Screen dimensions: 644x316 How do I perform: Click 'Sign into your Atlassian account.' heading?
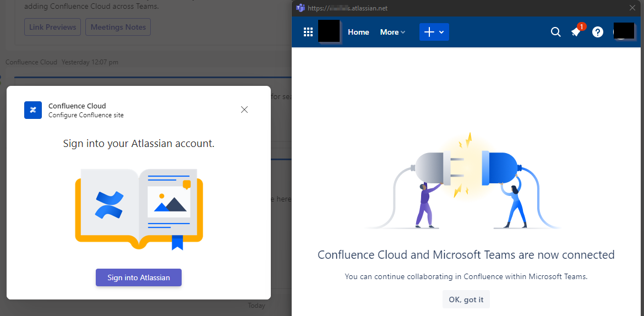pyautogui.click(x=139, y=144)
